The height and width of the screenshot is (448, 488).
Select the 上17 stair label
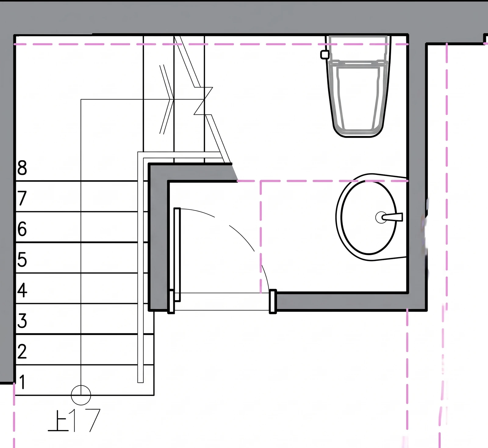click(x=74, y=420)
